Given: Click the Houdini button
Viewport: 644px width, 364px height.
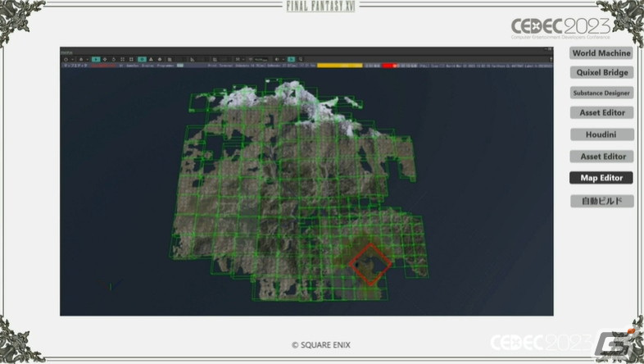Looking at the screenshot, I should tap(601, 134).
